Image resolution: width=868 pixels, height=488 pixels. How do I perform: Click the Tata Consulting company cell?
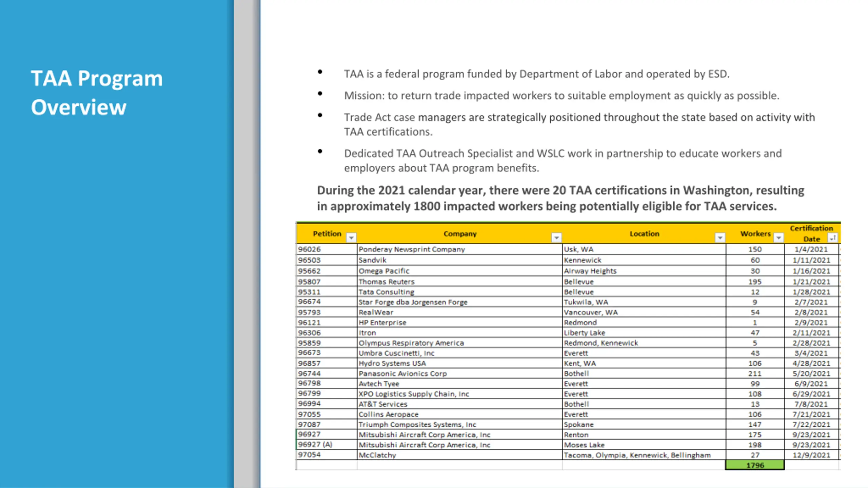coord(460,292)
